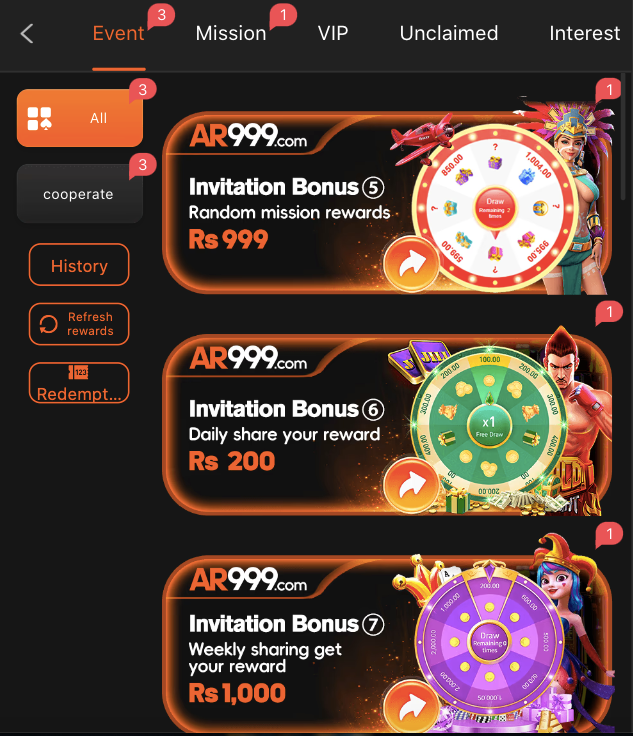Click the circular refresh arrow icon
This screenshot has width=633, height=736.
coord(48,324)
